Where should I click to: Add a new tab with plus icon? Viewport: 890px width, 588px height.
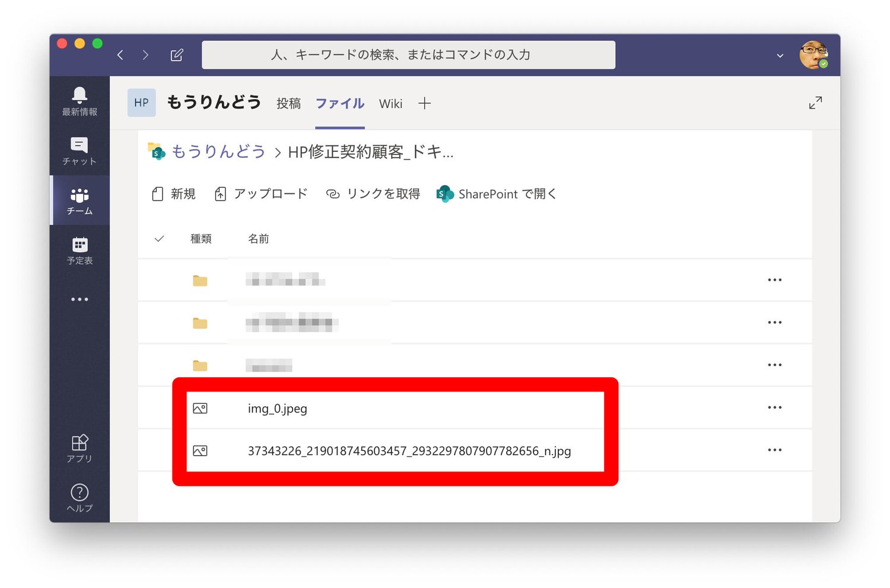[x=424, y=104]
